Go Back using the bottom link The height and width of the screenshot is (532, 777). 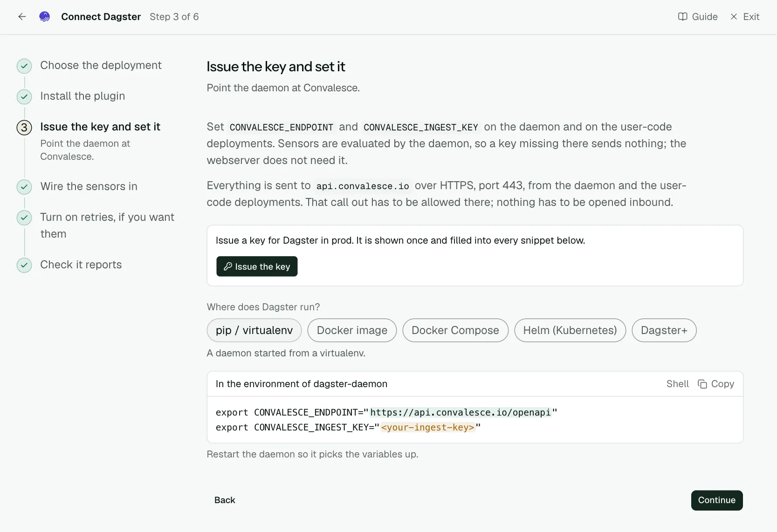(225, 500)
